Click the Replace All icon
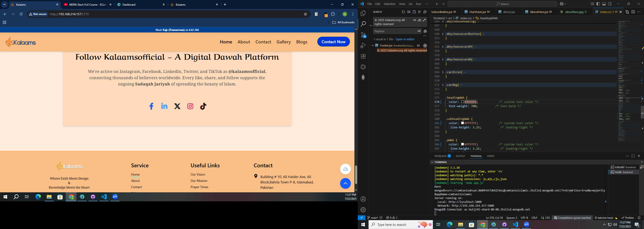The image size is (644, 229). (x=425, y=31)
